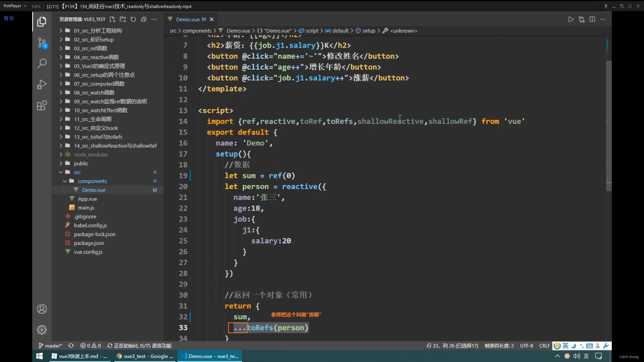Click line and column indicator 行 33
644x362 pixels.
point(452,346)
